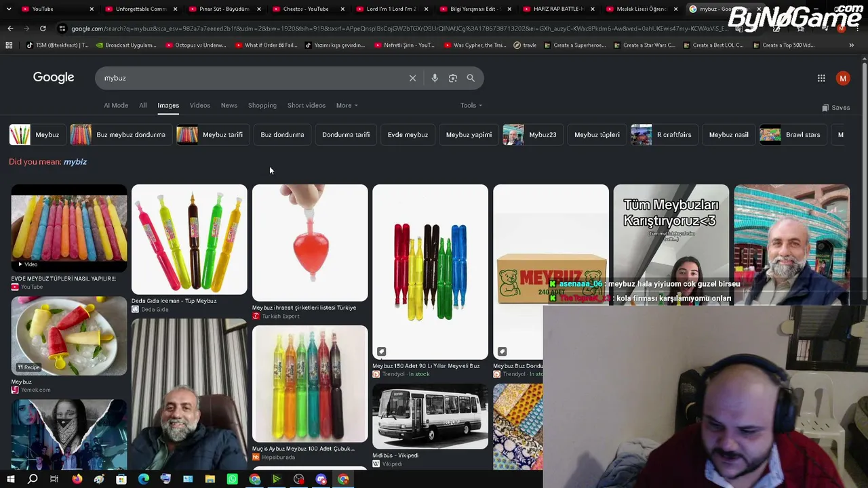Select the Evde meybuz chip

tap(408, 135)
